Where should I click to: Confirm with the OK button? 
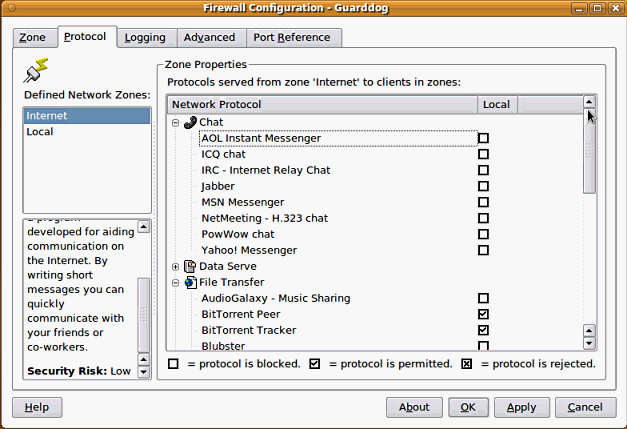coord(468,407)
